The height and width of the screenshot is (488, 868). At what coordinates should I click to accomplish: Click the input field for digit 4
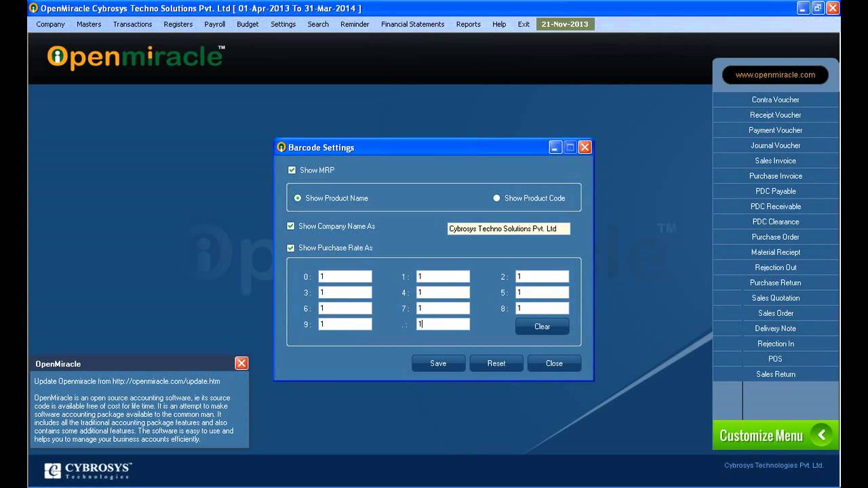[x=443, y=293]
